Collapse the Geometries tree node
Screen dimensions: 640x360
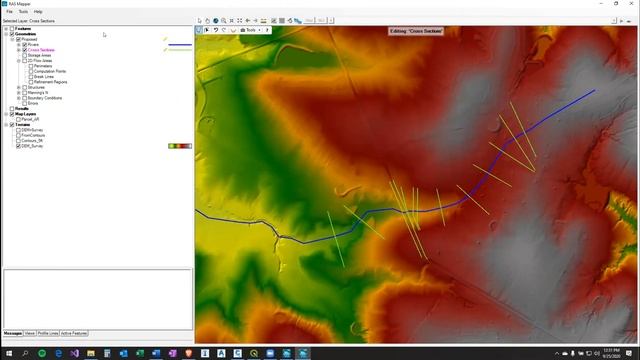[x=6, y=34]
